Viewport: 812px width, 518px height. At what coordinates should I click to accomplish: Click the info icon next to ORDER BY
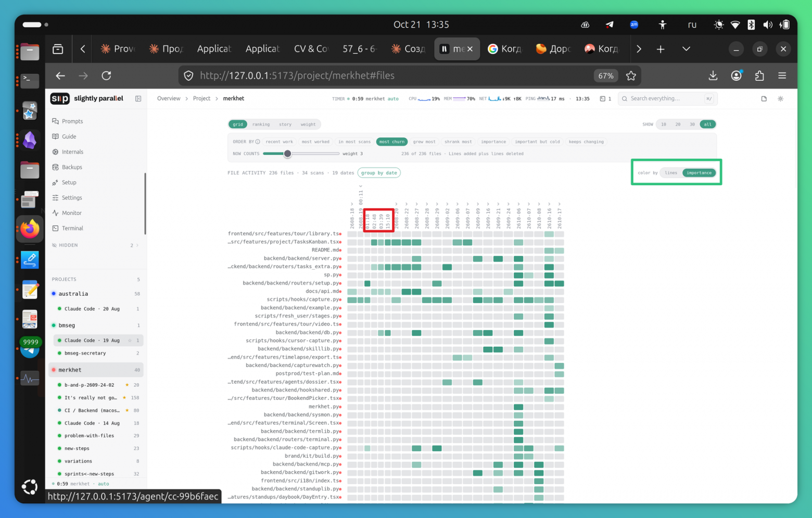258,142
